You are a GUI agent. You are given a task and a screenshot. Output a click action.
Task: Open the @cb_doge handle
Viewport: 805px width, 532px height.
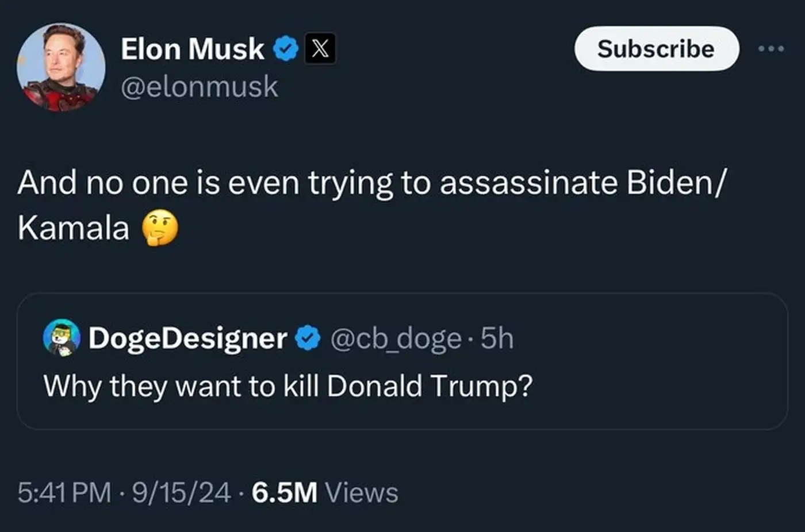click(396, 339)
